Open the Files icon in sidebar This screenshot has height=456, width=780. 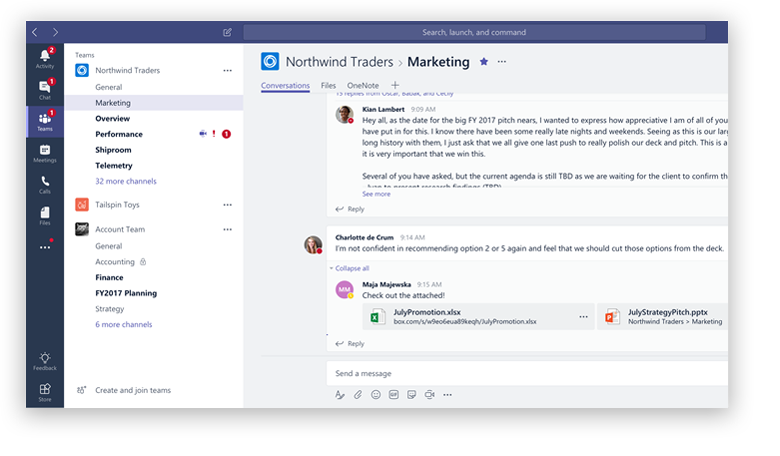(x=45, y=216)
